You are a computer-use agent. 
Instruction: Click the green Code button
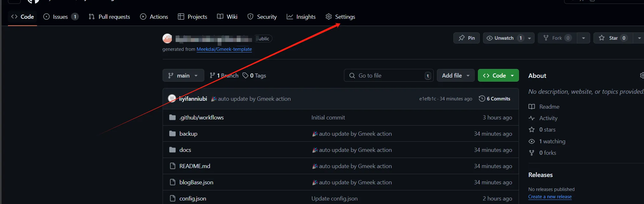click(x=498, y=76)
